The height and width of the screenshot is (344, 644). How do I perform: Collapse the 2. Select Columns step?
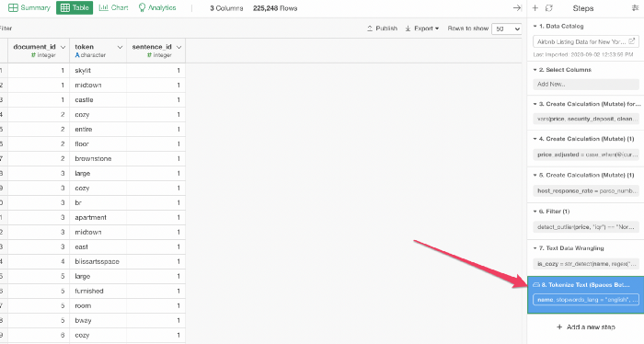tap(535, 70)
